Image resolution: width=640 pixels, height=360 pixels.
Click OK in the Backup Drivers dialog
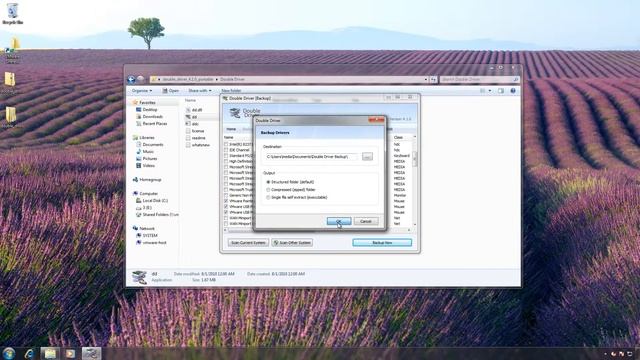click(x=339, y=221)
